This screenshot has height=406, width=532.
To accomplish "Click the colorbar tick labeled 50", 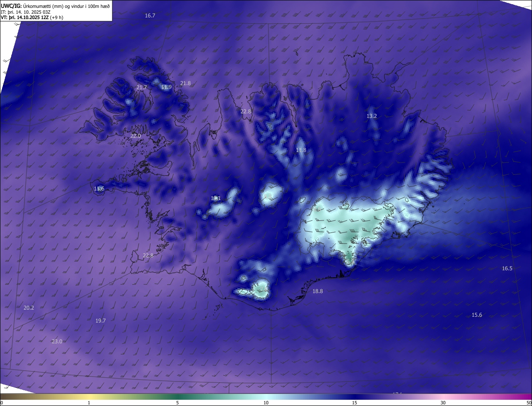I will [x=529, y=403].
